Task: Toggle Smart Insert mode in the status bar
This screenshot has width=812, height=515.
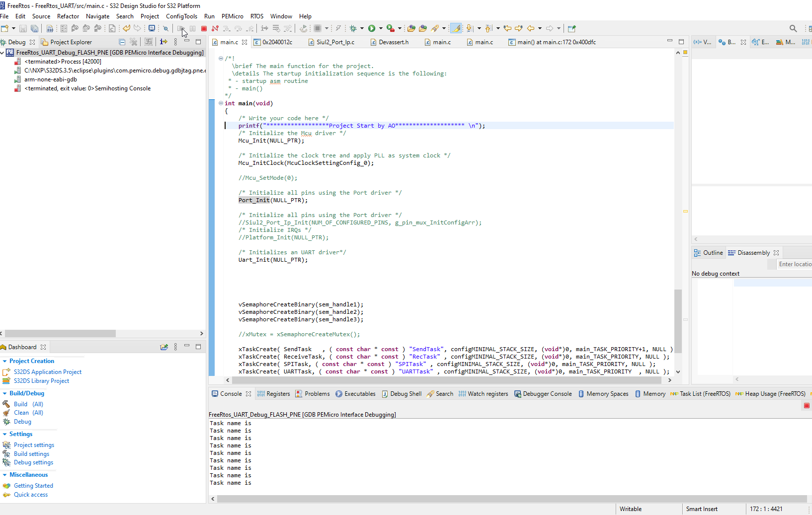Action: click(702, 509)
